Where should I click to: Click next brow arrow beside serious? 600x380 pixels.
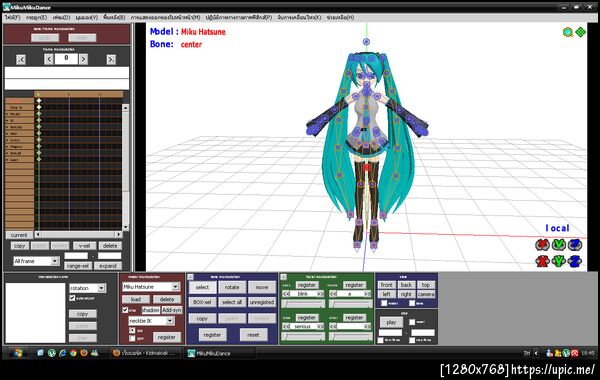click(x=320, y=326)
